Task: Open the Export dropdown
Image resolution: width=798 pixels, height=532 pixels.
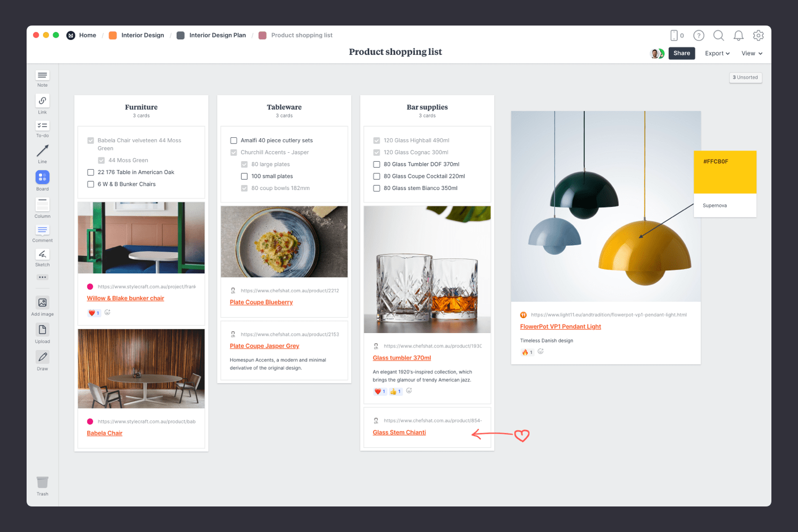Action: [x=717, y=53]
